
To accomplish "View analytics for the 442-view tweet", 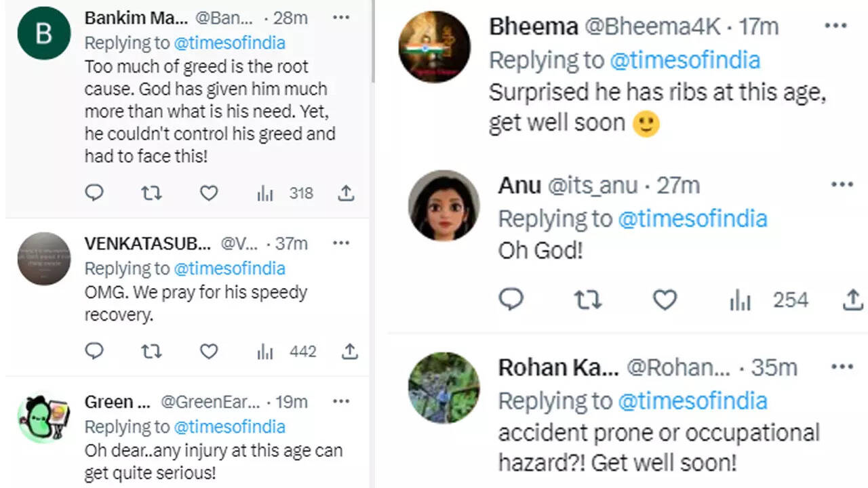I will pyautogui.click(x=264, y=351).
